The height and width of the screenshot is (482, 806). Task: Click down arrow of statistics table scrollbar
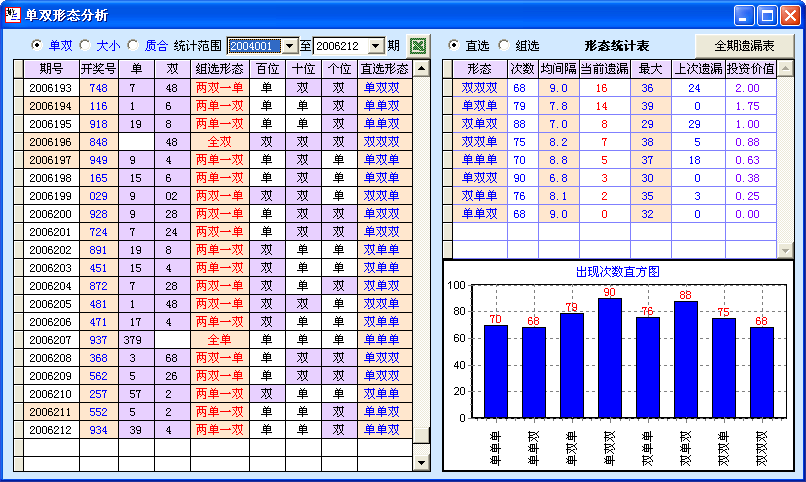(x=785, y=250)
